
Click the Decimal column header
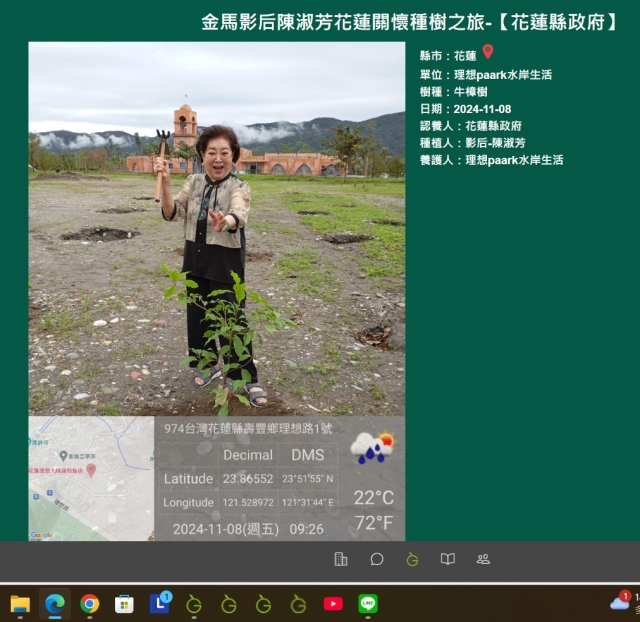pyautogui.click(x=248, y=455)
